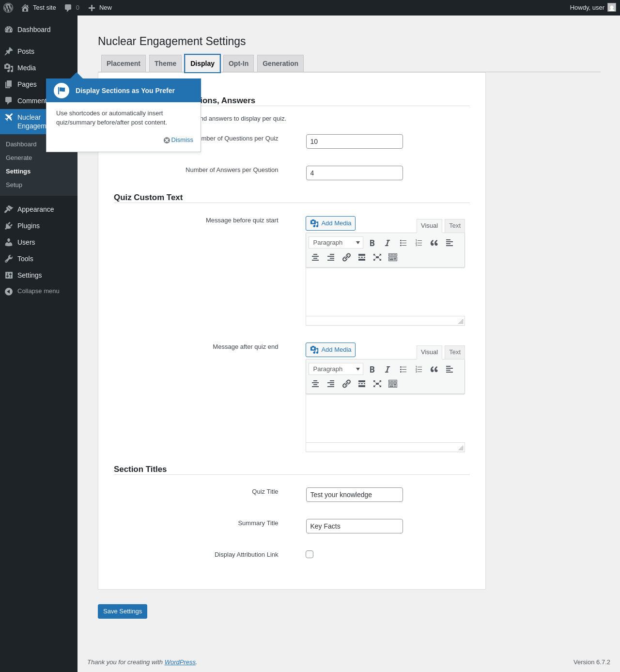
Task: Switch after-quiz editor to Text tab
Action: [x=455, y=352]
